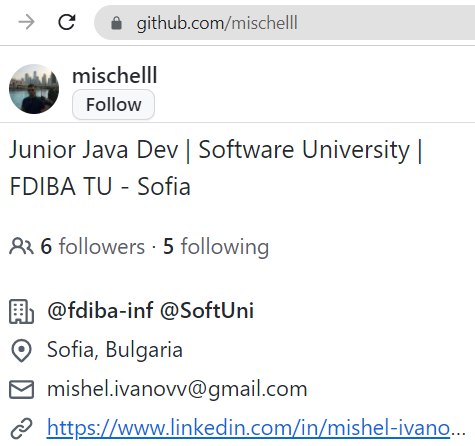Click the chain link icon

(21, 428)
